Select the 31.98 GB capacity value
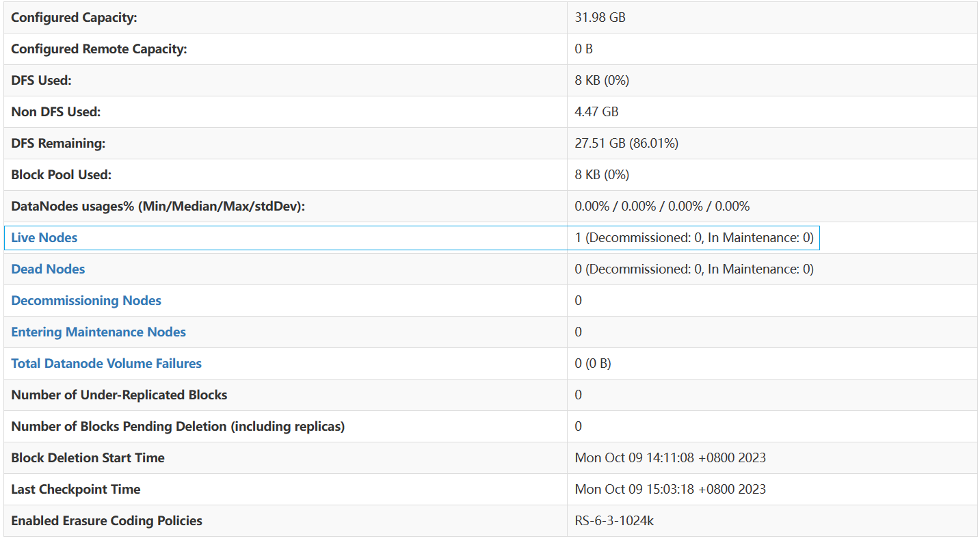This screenshot has width=980, height=545. (600, 18)
